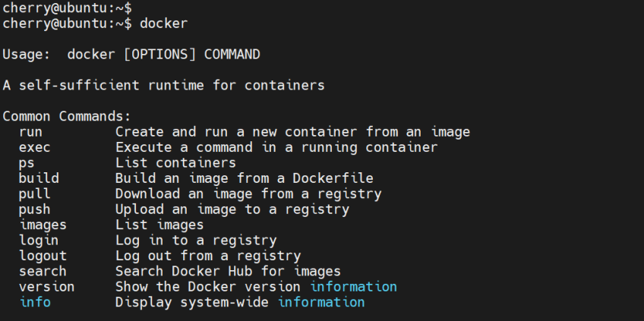Image resolution: width=644 pixels, height=321 pixels.
Task: Click the 'exec' command name
Action: click(x=34, y=147)
